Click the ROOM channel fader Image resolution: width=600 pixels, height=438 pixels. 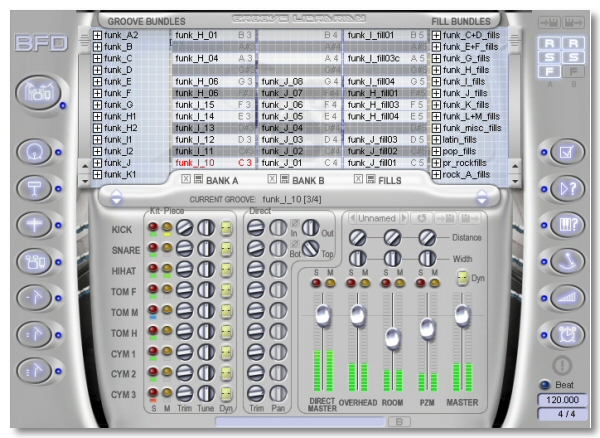393,338
